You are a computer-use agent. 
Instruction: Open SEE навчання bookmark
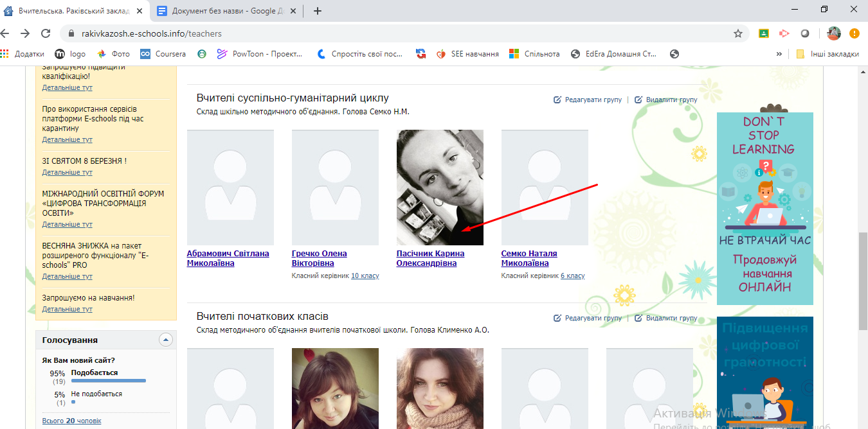coord(467,54)
